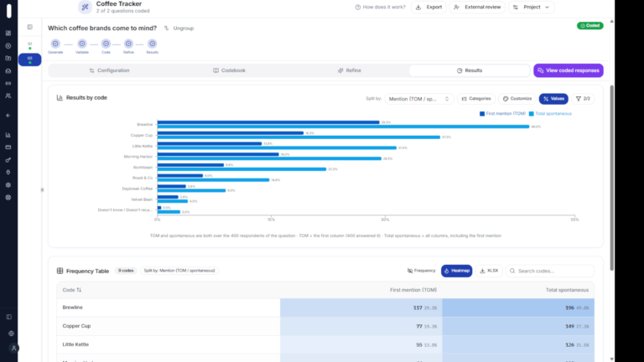Open the Split by Mention dropdown
The width and height of the screenshot is (644, 362).
point(419,99)
